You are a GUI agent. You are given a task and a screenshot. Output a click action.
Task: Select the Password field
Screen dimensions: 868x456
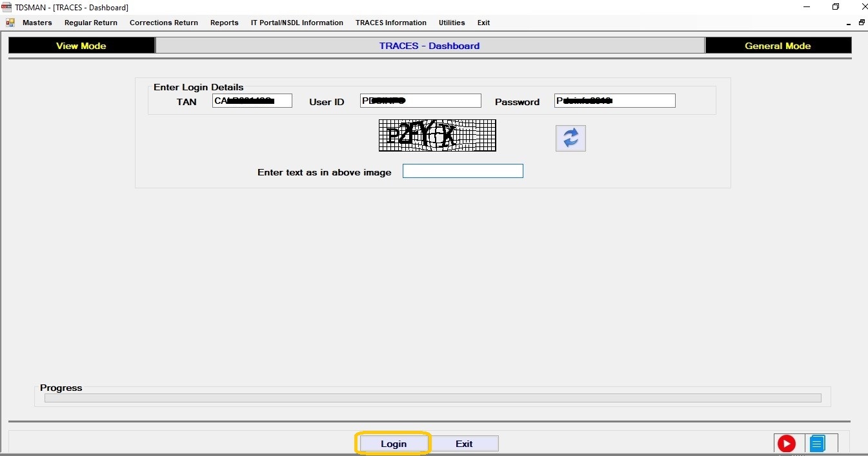[x=614, y=101]
